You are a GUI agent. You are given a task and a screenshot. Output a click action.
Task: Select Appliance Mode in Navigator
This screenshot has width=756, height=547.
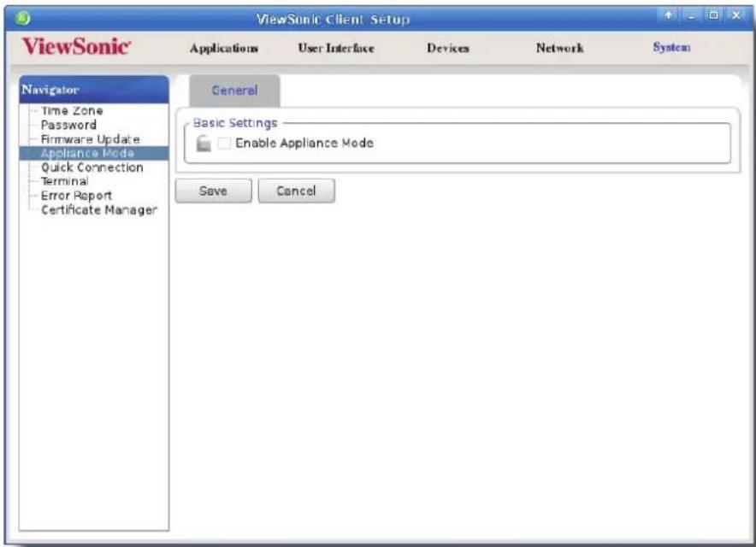pyautogui.click(x=94, y=153)
